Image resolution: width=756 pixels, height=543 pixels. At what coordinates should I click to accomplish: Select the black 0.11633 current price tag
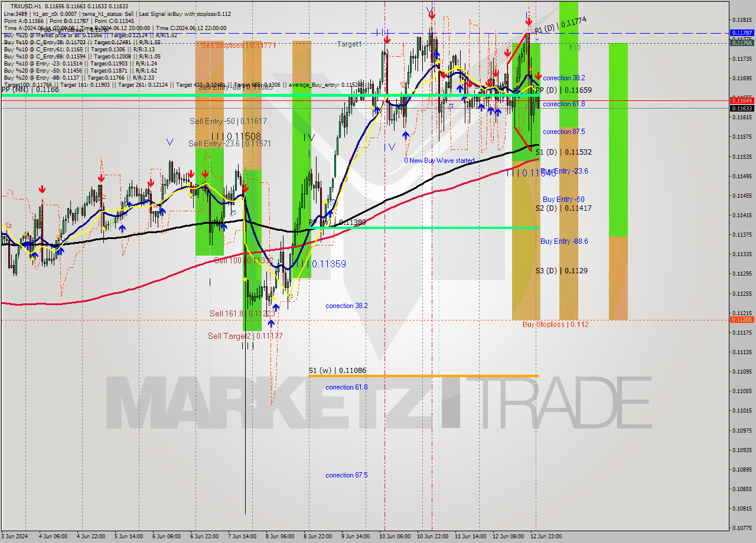(x=742, y=108)
